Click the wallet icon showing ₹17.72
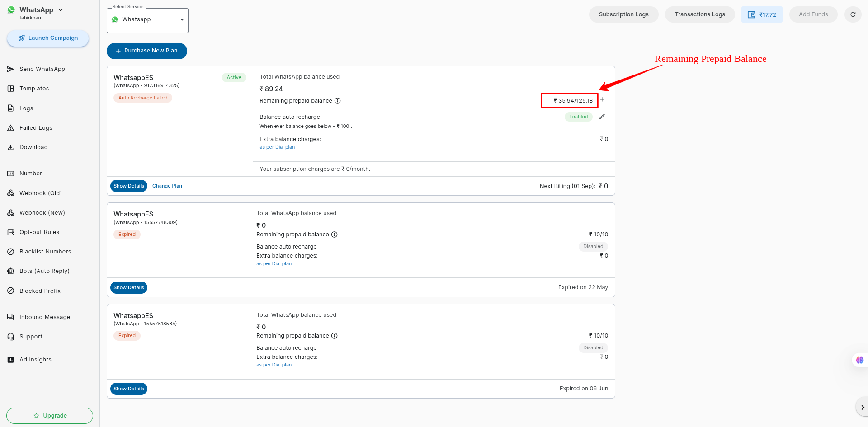 [751, 14]
